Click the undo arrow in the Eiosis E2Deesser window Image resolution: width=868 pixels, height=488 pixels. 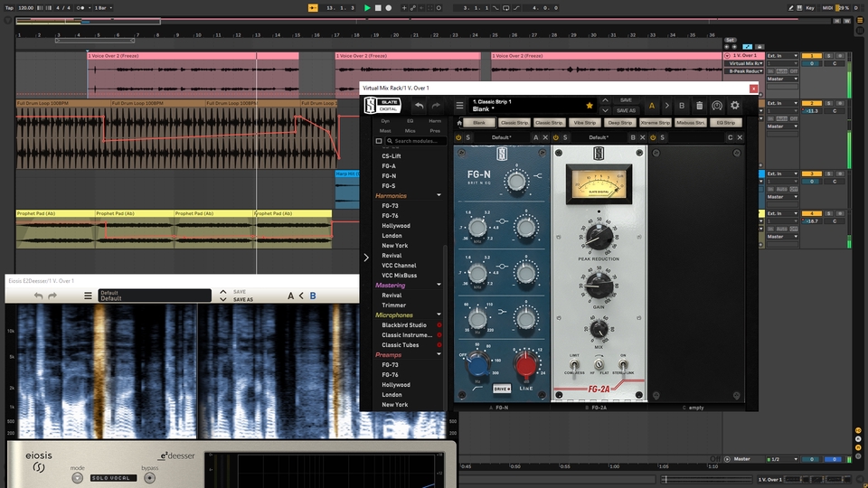[x=38, y=296]
